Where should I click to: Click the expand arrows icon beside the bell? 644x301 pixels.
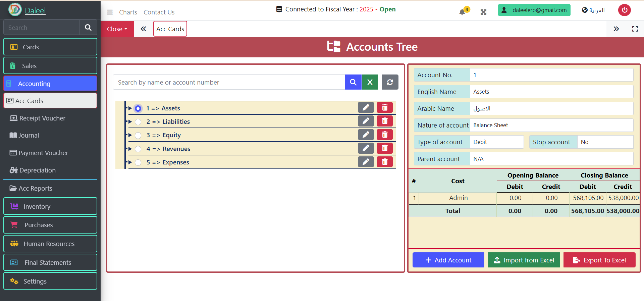coord(483,12)
